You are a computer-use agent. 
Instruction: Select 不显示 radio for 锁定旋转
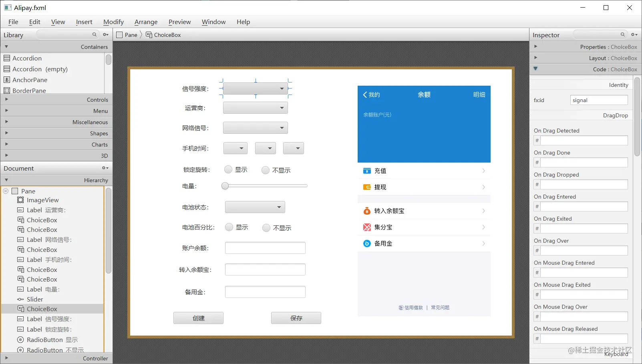pyautogui.click(x=266, y=170)
